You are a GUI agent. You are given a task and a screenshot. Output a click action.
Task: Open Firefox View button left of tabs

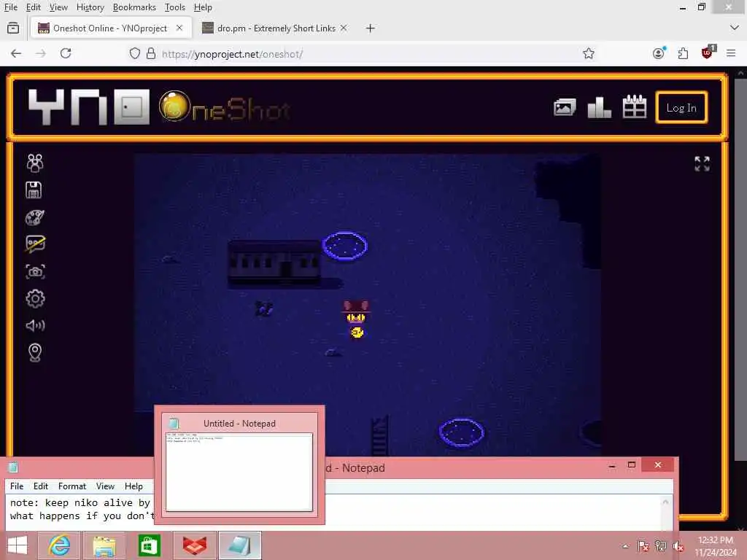tap(13, 28)
